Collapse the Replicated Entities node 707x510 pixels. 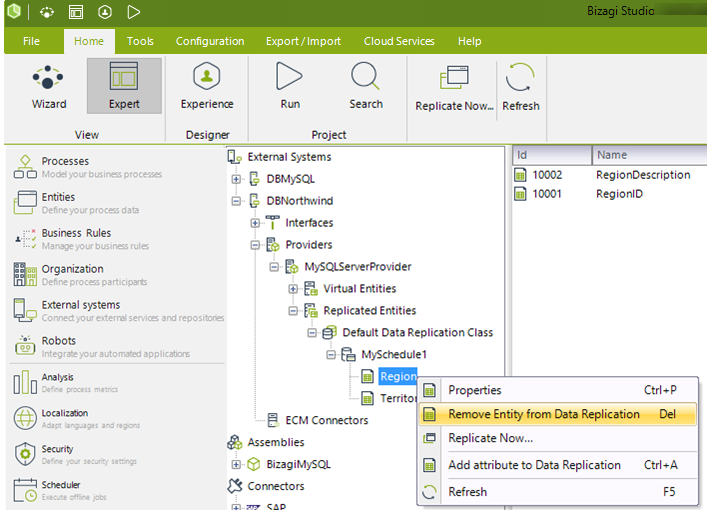coord(293,311)
